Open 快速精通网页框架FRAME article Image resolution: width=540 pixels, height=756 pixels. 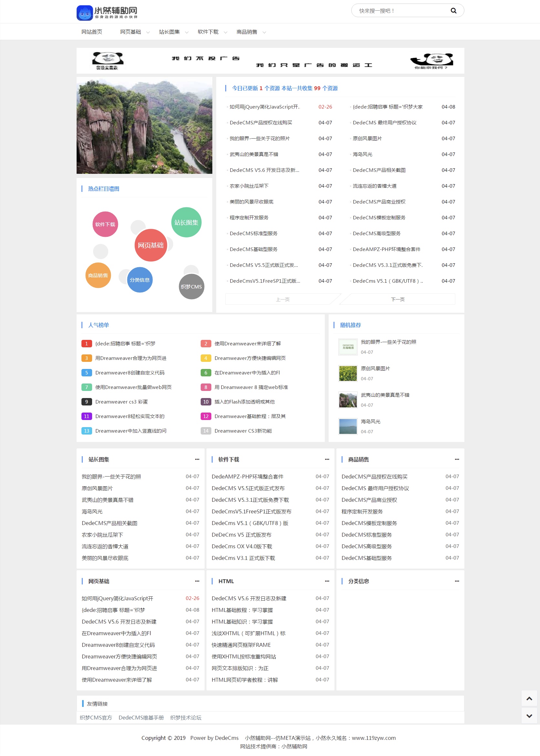coord(241,645)
